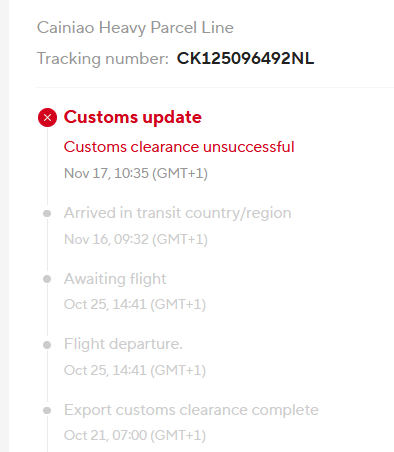Open the Customs update heading
The width and height of the screenshot is (394, 452).
[x=133, y=117]
